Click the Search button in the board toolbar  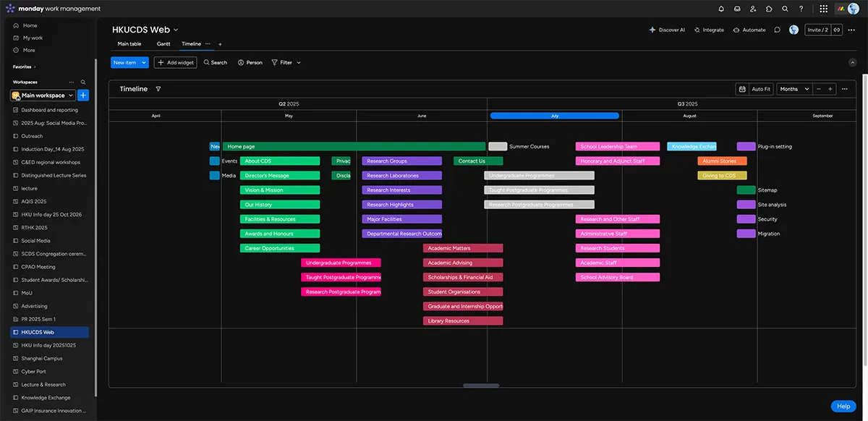point(216,63)
